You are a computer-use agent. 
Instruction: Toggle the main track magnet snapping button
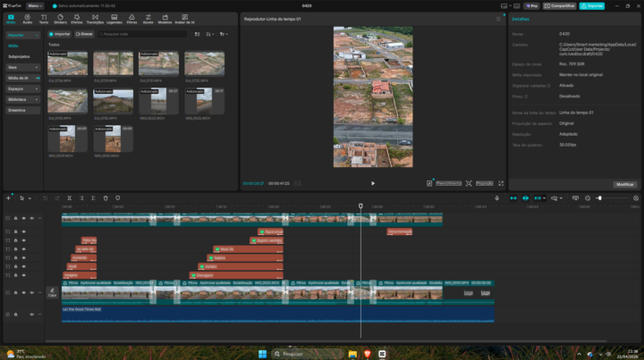coord(513,197)
